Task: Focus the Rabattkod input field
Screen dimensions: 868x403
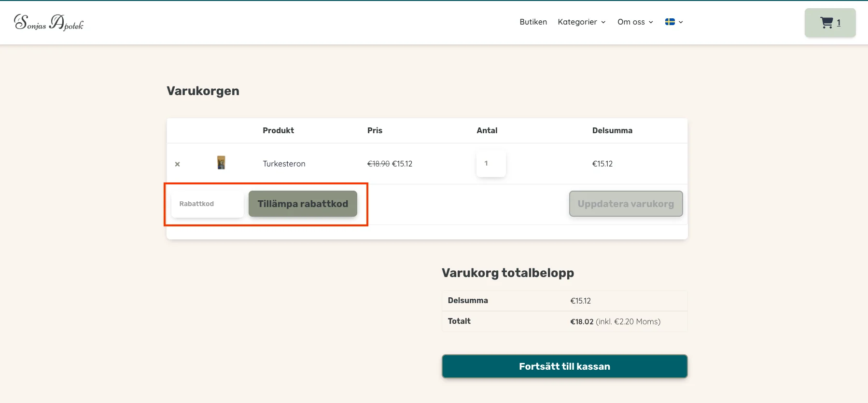Action: click(208, 204)
